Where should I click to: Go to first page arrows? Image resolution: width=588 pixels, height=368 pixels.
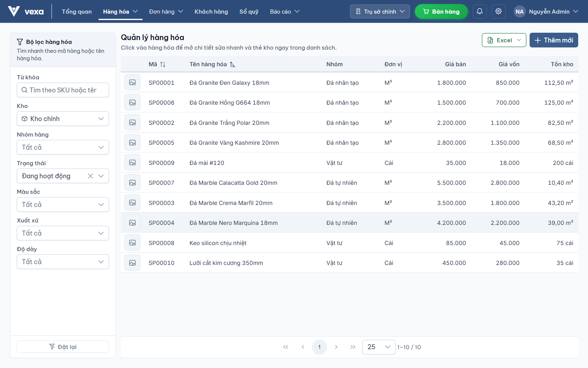tap(286, 347)
